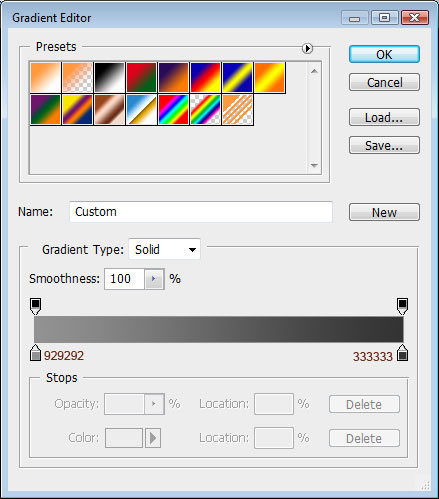
Task: Select the left opacity stop above gradient
Action: coord(36,306)
